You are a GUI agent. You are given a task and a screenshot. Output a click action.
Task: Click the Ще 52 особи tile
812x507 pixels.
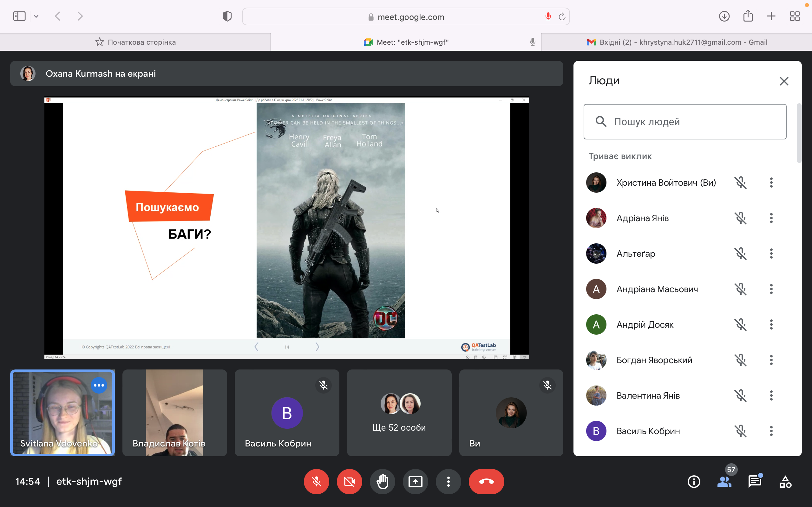point(399,413)
